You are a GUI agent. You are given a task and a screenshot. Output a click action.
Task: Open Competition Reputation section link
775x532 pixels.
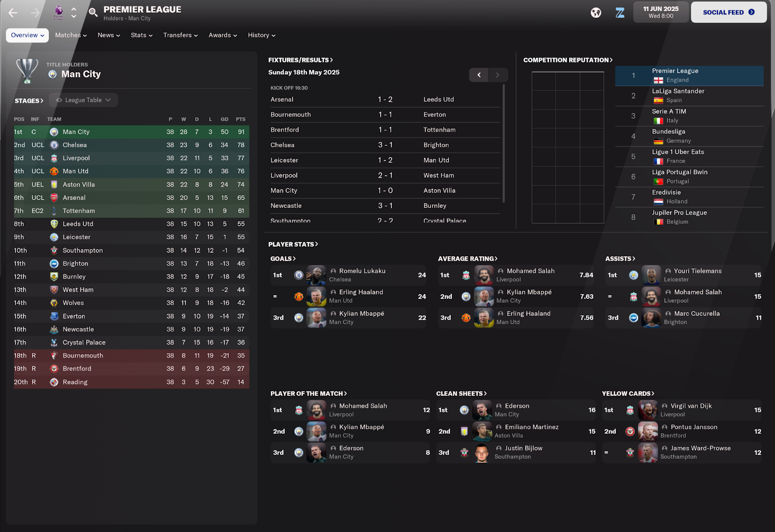point(568,60)
